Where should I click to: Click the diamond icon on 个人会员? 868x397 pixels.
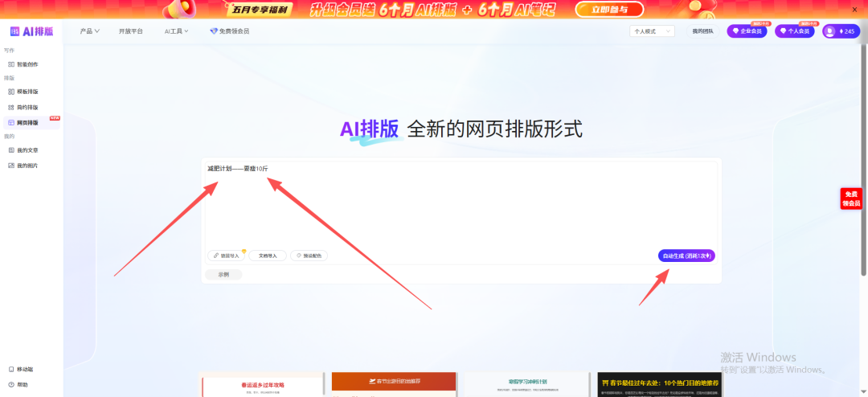[784, 31]
